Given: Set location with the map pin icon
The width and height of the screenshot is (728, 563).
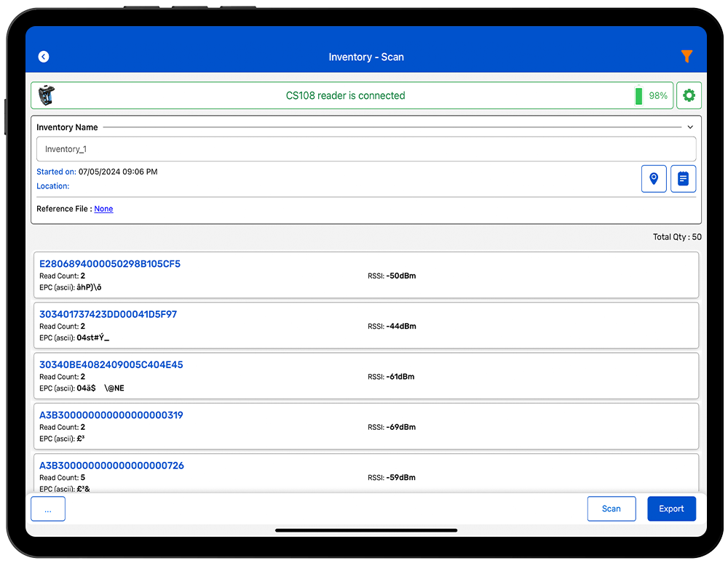Looking at the screenshot, I should click(x=654, y=178).
